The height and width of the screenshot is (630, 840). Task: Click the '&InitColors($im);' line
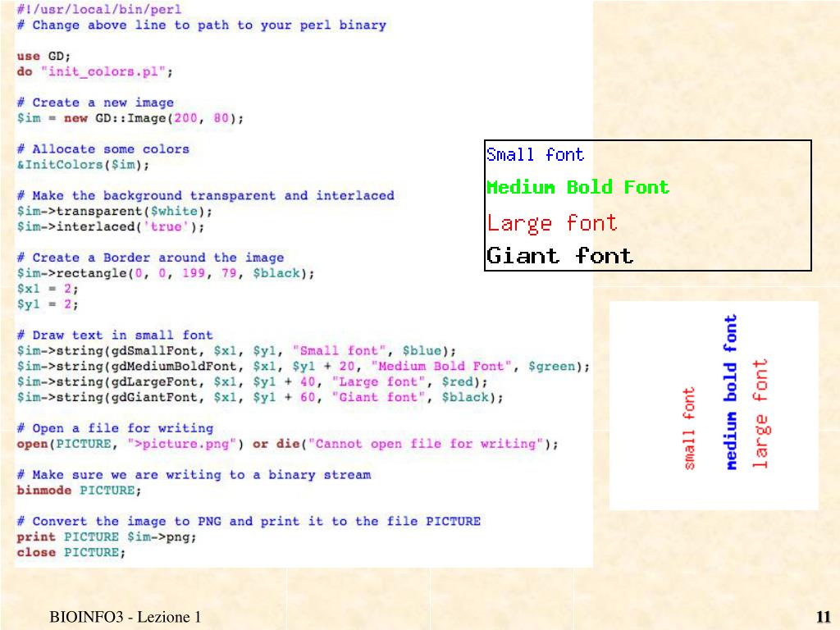(83, 164)
